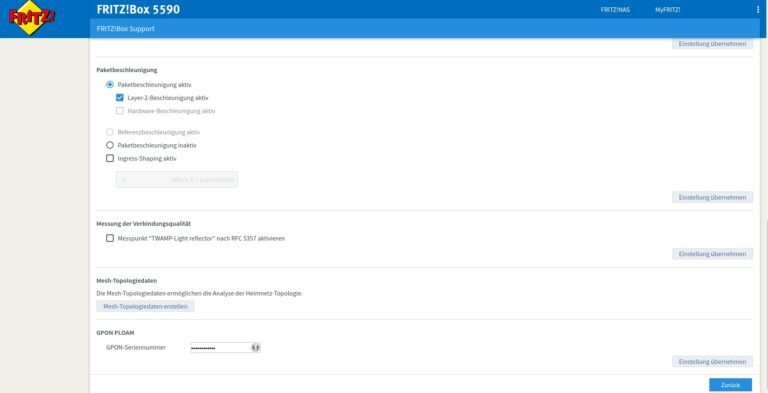The image size is (768, 393).
Task: Open MyFRITZ! from header
Action: pyautogui.click(x=668, y=10)
